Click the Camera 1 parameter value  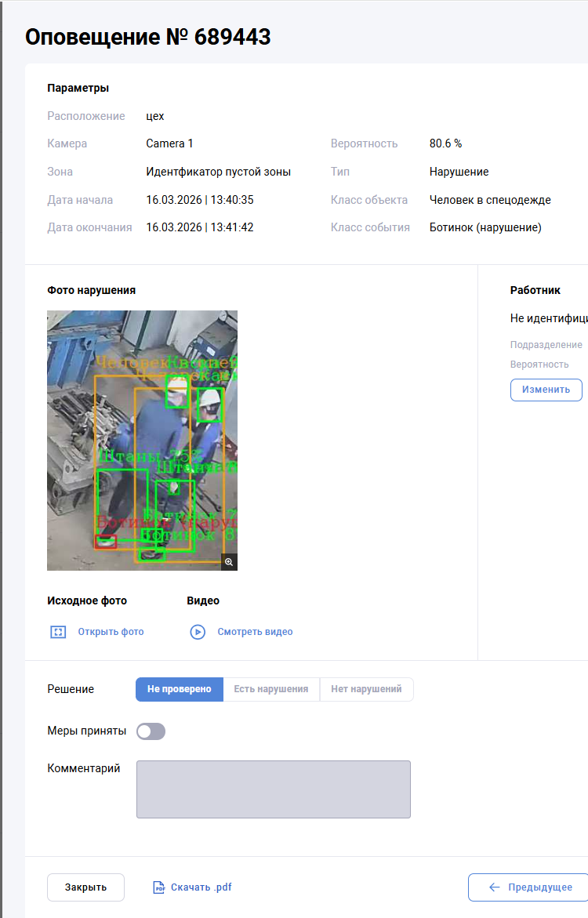pos(169,143)
